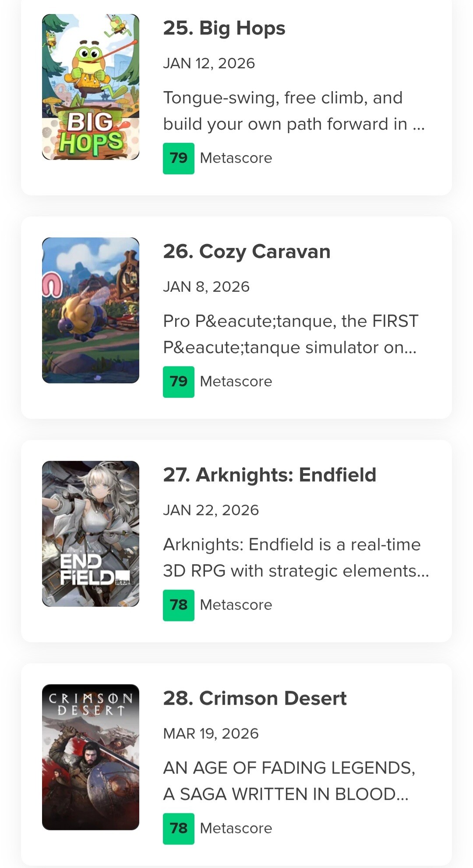Viewport: 473px width, 868px height.
Task: Click the JAN 12, 2026 release date
Action: (x=209, y=64)
